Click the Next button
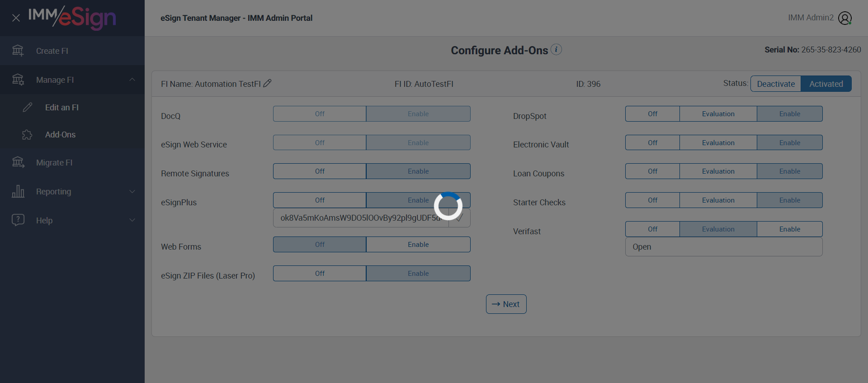The image size is (868, 383). pos(506,304)
